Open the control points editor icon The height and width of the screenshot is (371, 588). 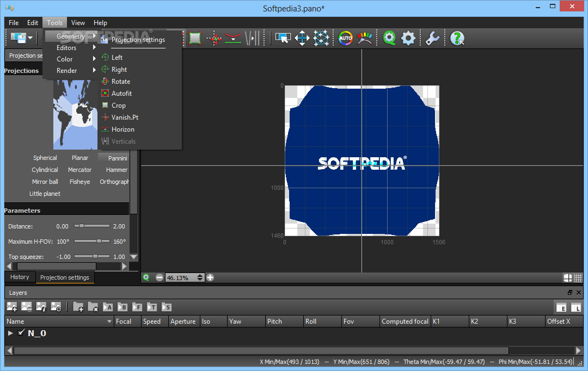[321, 38]
